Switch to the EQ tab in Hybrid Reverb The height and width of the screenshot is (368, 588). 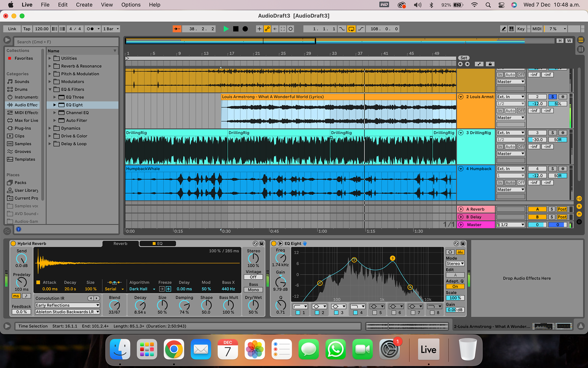point(157,243)
